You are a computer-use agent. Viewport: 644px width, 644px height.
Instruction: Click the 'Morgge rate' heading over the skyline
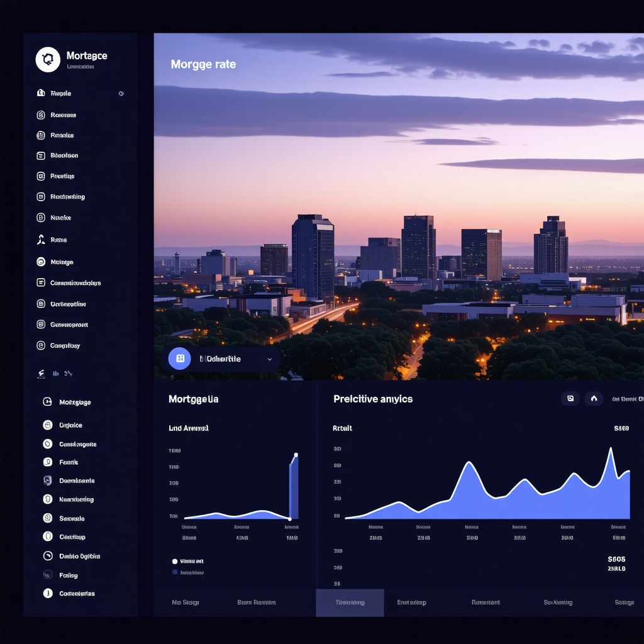click(x=203, y=65)
